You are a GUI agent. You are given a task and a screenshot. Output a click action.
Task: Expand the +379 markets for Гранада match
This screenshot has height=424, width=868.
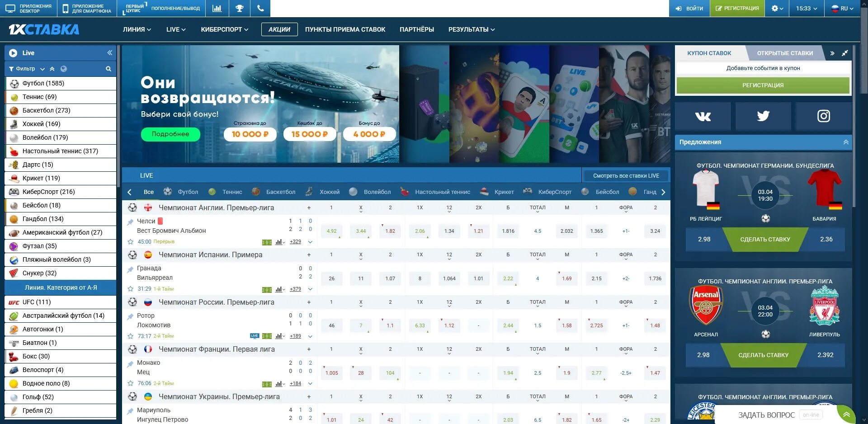295,289
